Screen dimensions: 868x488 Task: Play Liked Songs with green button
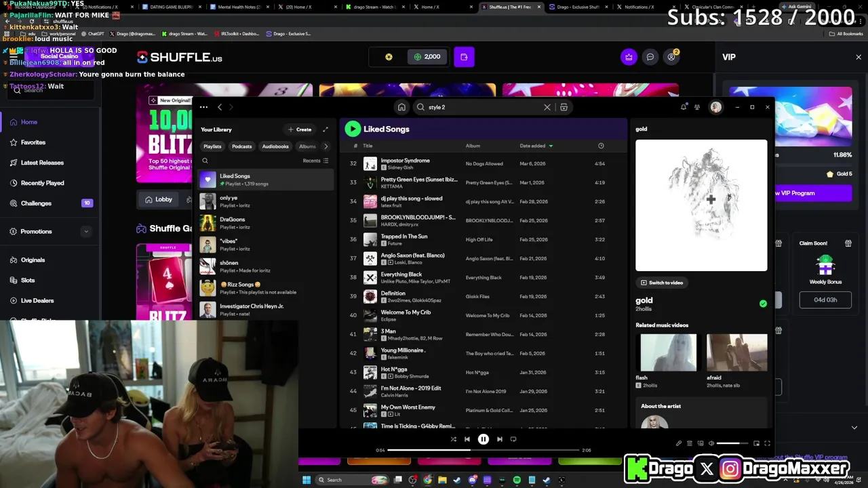tap(352, 129)
